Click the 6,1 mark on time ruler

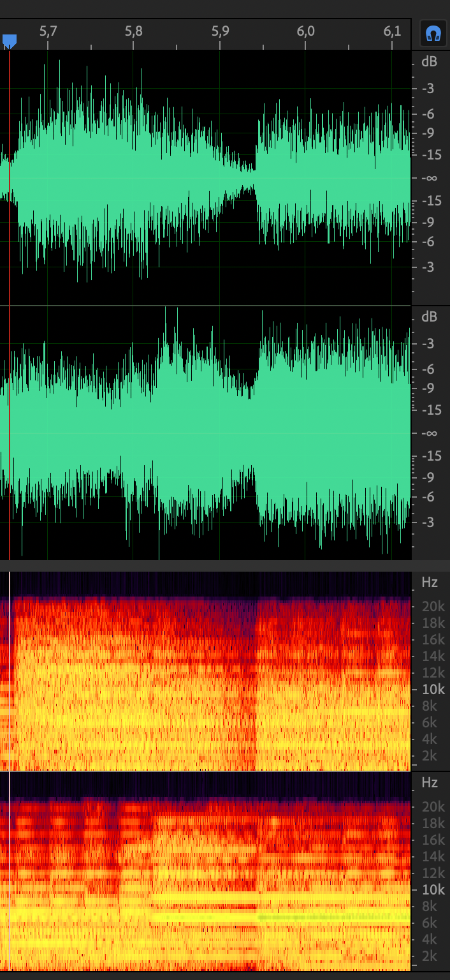click(x=392, y=31)
